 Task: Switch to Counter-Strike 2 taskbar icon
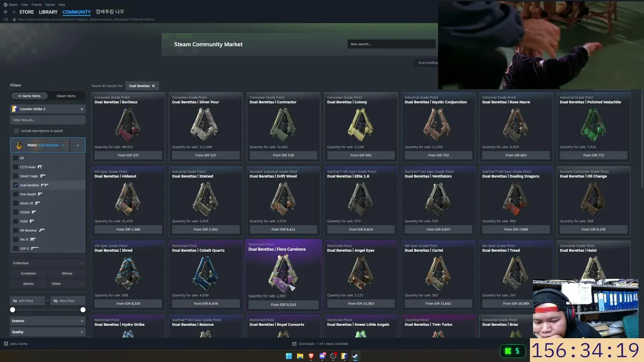pos(344,356)
